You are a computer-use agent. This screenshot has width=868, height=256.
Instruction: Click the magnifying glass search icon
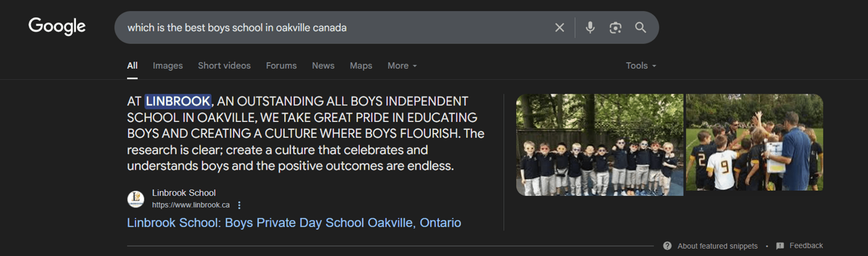640,27
